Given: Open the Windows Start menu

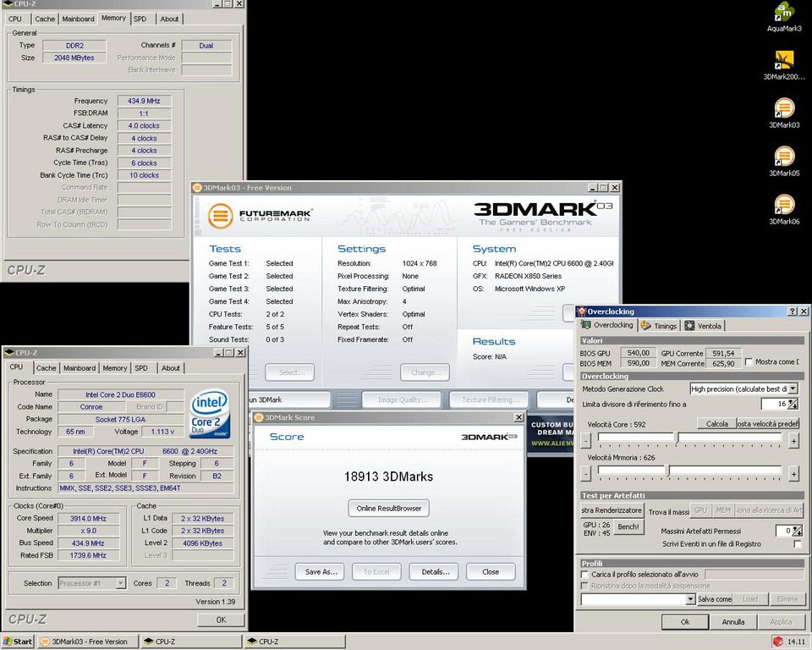Looking at the screenshot, I should 18,642.
